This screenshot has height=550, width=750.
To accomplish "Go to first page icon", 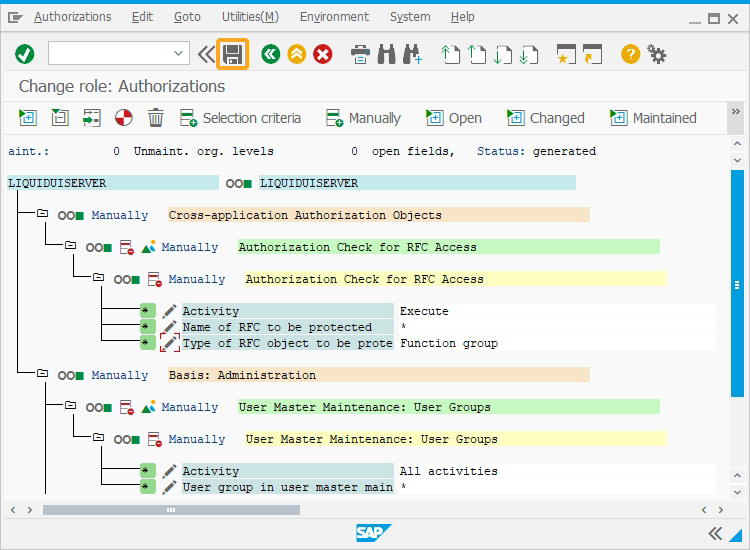I will [x=450, y=54].
